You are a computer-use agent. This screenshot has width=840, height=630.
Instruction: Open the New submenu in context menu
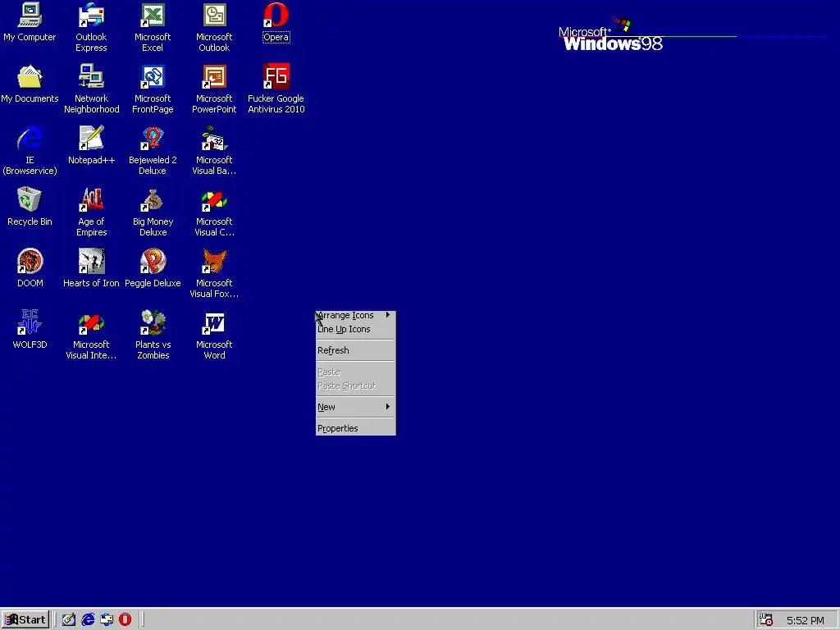click(x=355, y=407)
